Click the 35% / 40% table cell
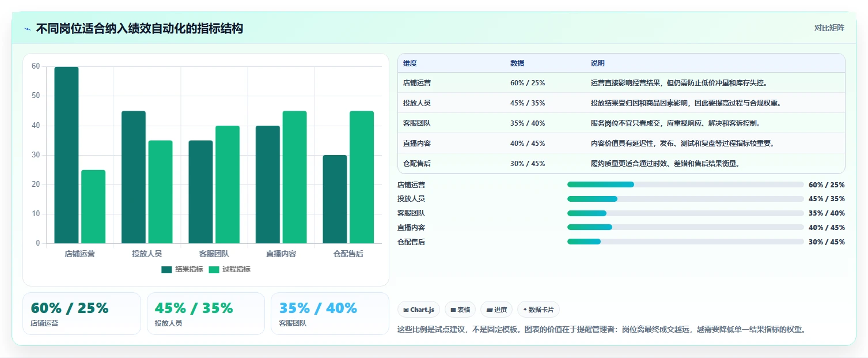Screen dimensions: 868x358 (528, 123)
